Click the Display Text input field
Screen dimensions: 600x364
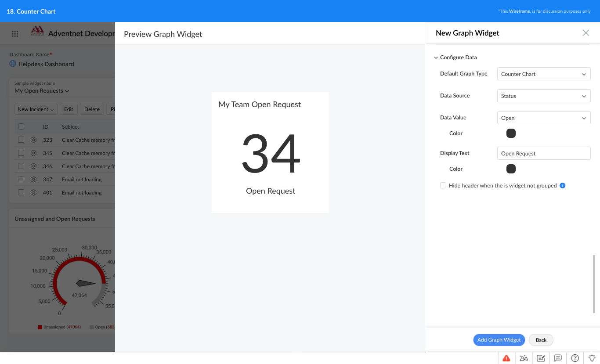pyautogui.click(x=544, y=153)
